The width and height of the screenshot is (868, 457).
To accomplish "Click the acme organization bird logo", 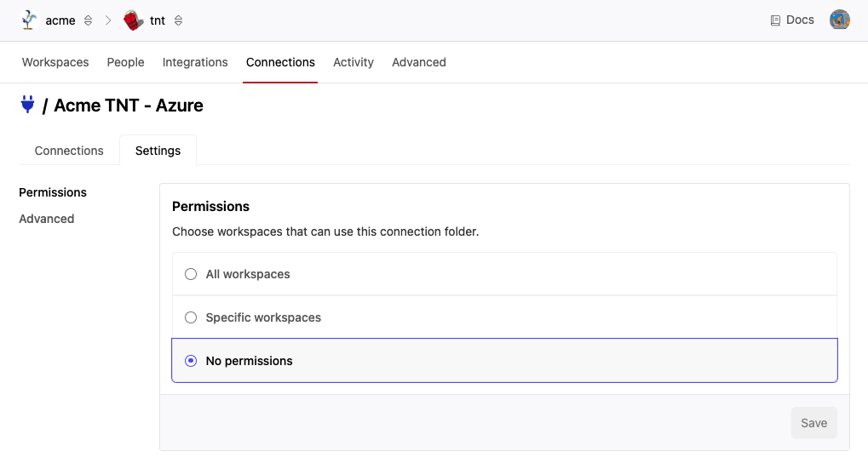I will point(30,20).
